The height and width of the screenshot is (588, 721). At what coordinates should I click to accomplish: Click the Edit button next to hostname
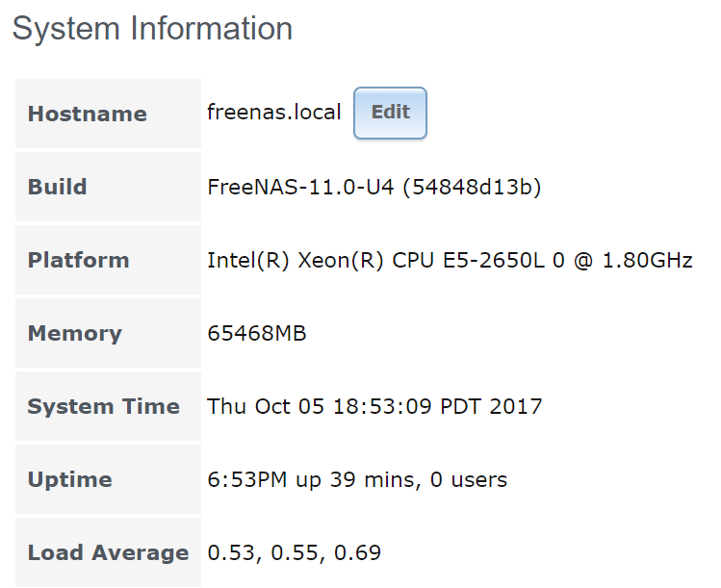click(x=390, y=113)
